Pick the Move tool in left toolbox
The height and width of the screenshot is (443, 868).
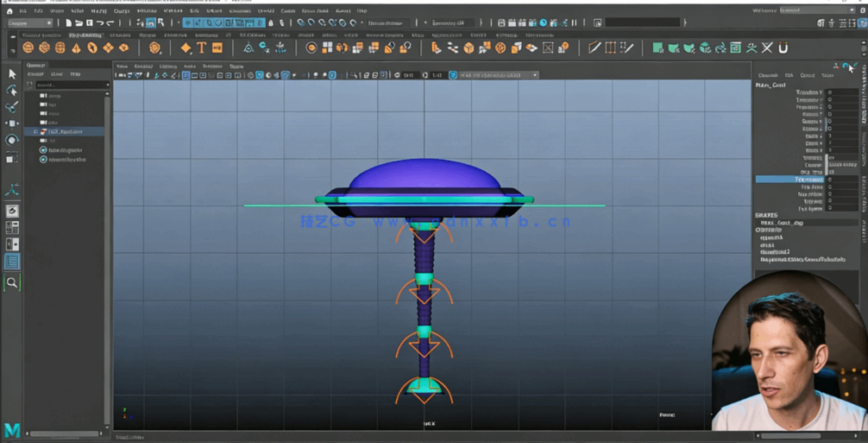[x=12, y=123]
